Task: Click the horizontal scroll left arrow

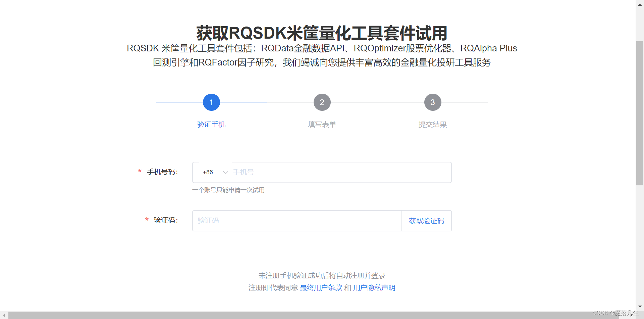Action: (x=4, y=315)
